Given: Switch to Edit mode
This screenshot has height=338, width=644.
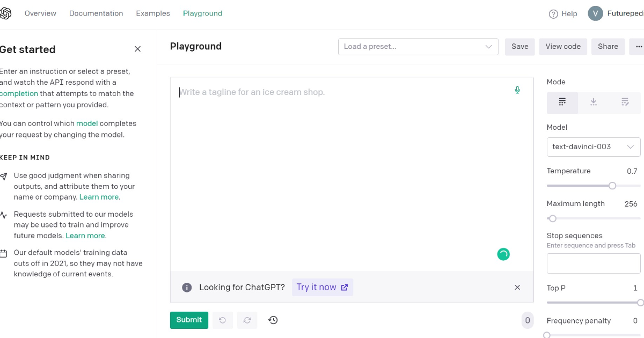Looking at the screenshot, I should (x=625, y=102).
